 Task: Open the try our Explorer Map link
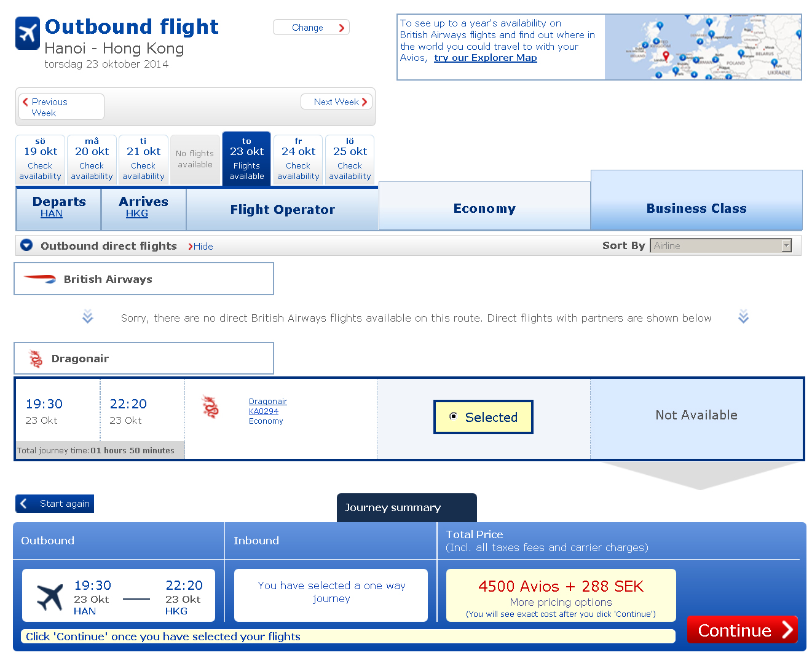[485, 58]
